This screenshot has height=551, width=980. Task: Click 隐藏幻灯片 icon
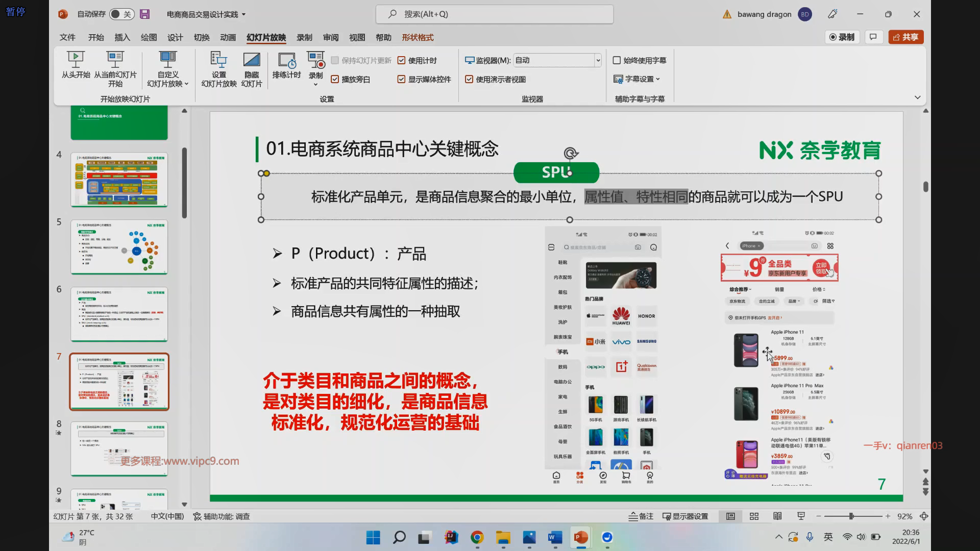[251, 60]
